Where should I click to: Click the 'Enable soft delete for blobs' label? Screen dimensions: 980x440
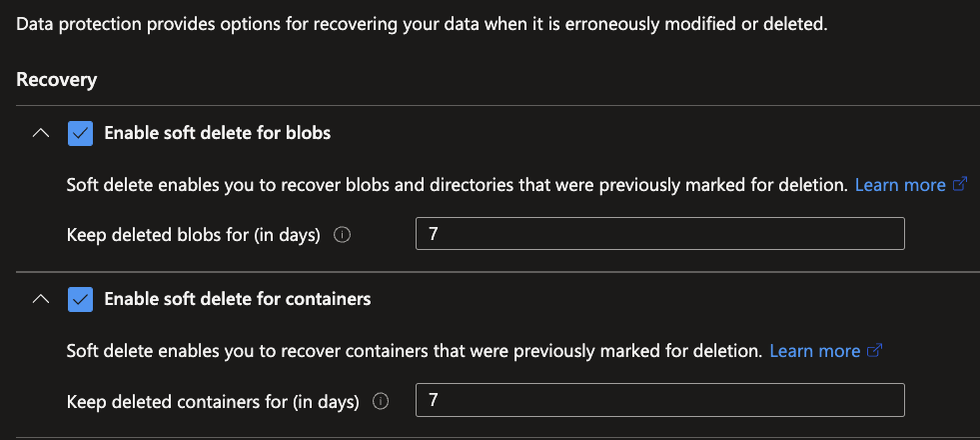click(x=217, y=132)
